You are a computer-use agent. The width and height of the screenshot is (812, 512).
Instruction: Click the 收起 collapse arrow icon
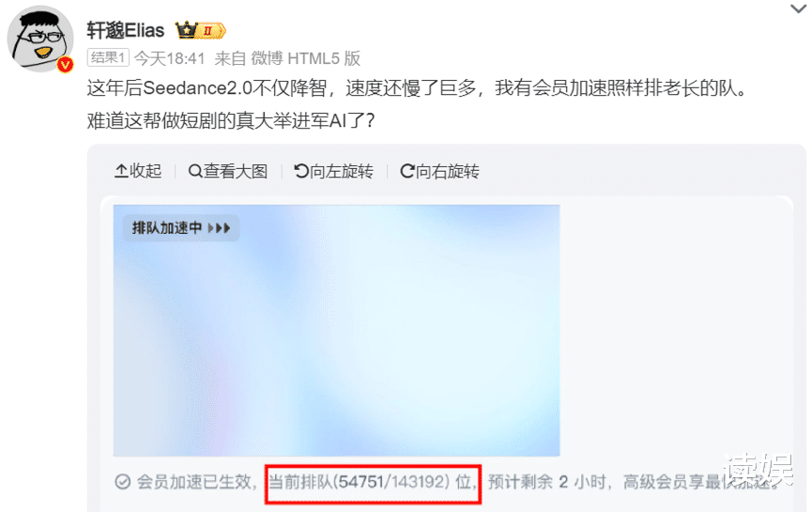pos(121,171)
